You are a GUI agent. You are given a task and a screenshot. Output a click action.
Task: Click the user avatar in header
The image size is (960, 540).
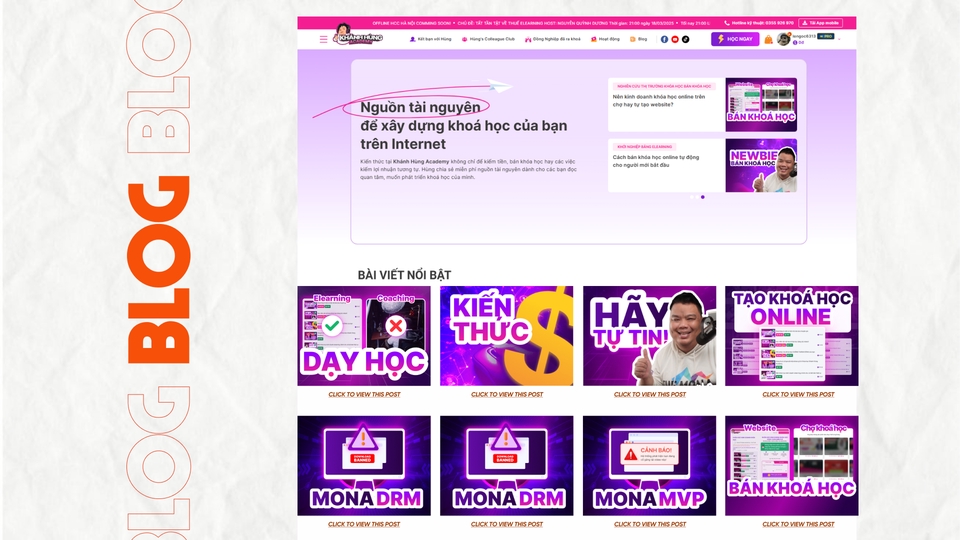coord(783,39)
